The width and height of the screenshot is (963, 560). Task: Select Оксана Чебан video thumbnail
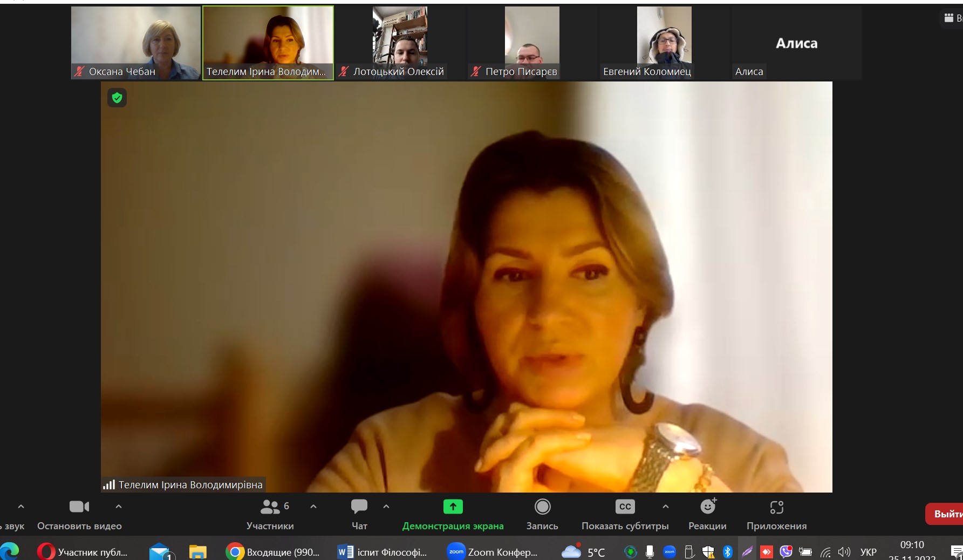(x=136, y=43)
